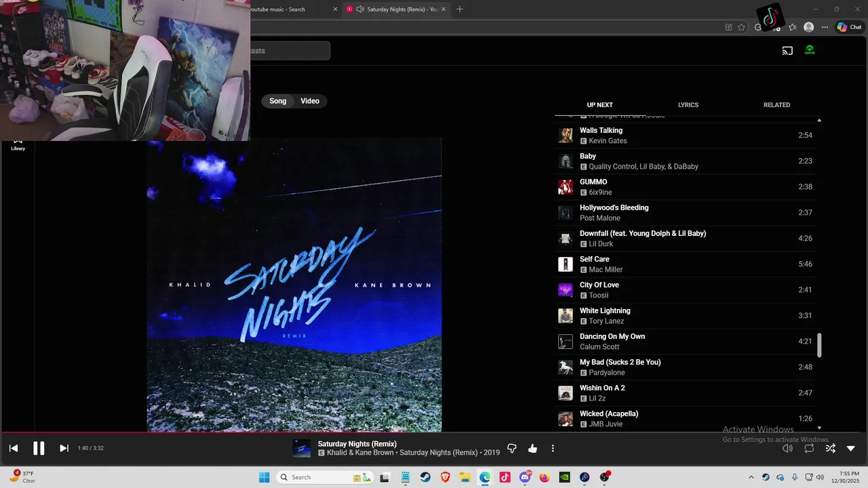The width and height of the screenshot is (868, 488).
Task: Add this page to favorites with the star
Action: (x=741, y=27)
